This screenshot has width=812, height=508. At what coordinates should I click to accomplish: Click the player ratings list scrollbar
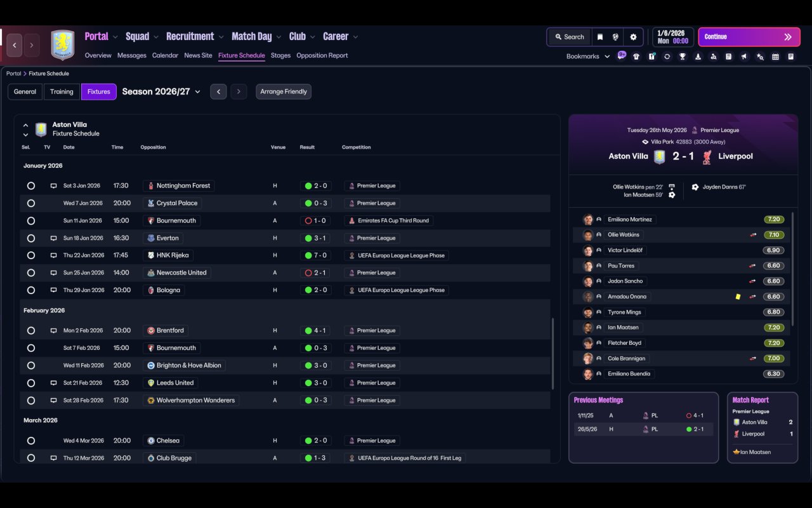tap(793, 270)
